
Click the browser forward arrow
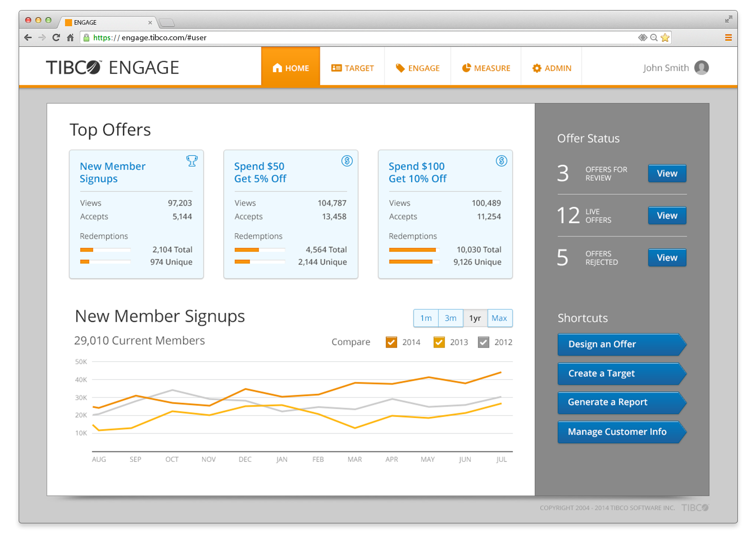(42, 37)
